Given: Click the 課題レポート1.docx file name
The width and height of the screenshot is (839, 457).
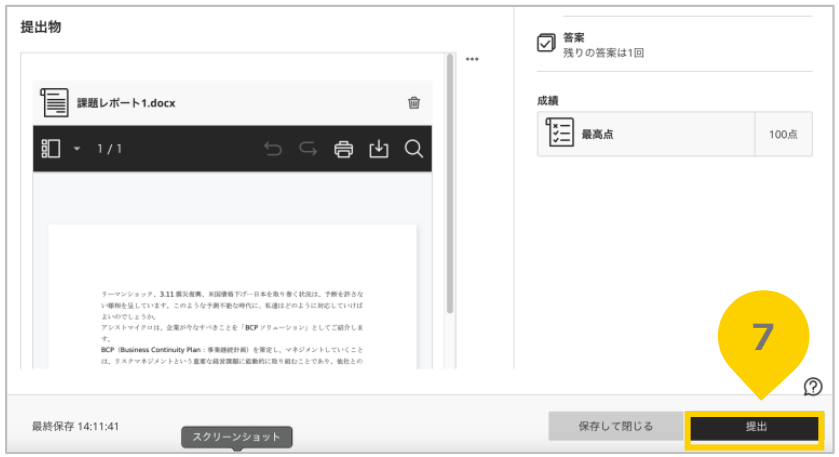Looking at the screenshot, I should point(126,103).
